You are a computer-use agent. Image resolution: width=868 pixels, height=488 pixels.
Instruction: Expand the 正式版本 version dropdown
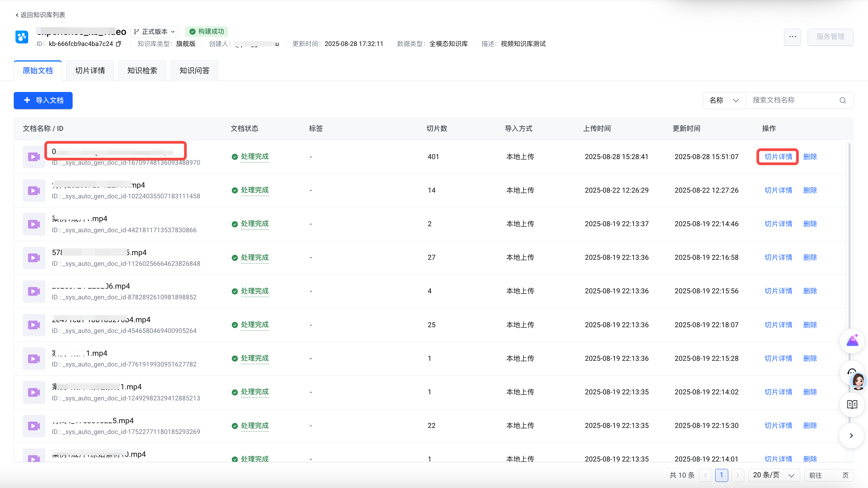(x=155, y=32)
